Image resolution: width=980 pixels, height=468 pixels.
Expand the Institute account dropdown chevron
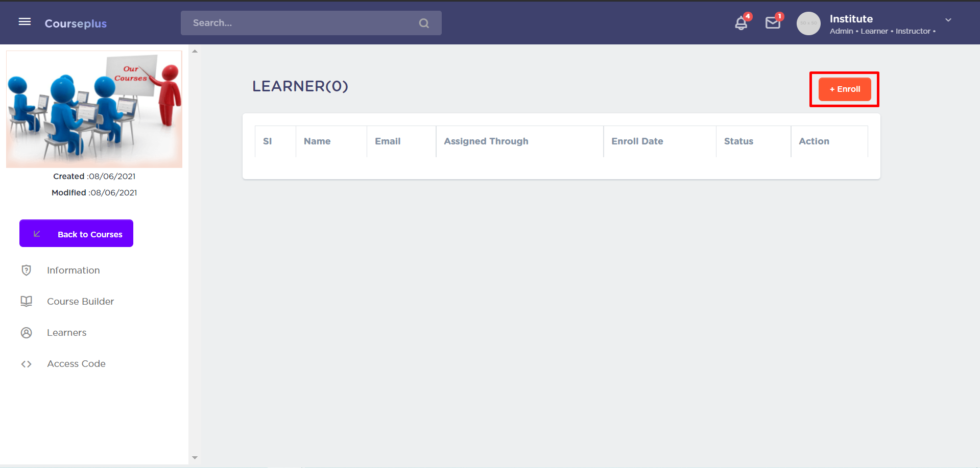coord(948,20)
